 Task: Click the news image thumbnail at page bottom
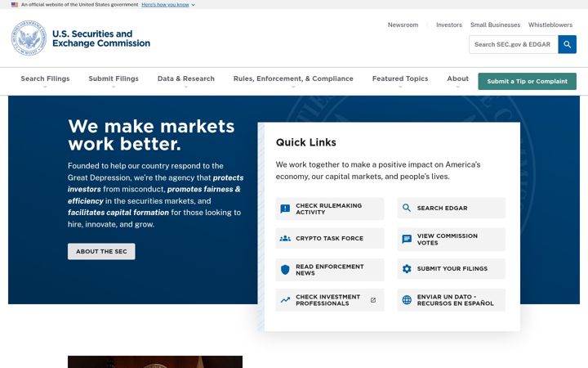[x=155, y=362]
